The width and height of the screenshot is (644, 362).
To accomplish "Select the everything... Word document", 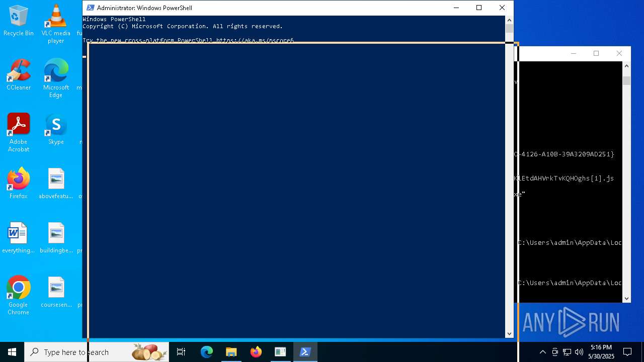I will pyautogui.click(x=19, y=238).
